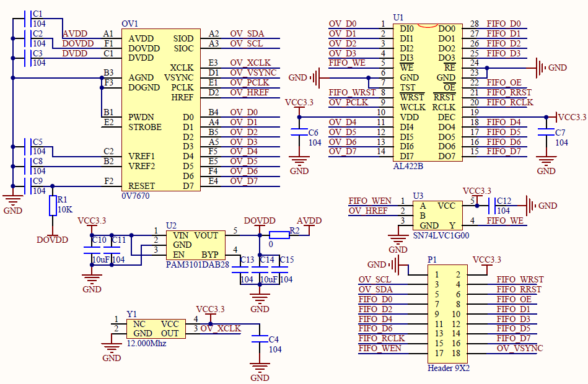
Task: Select the Header 9X2 label
Action: 448,368
